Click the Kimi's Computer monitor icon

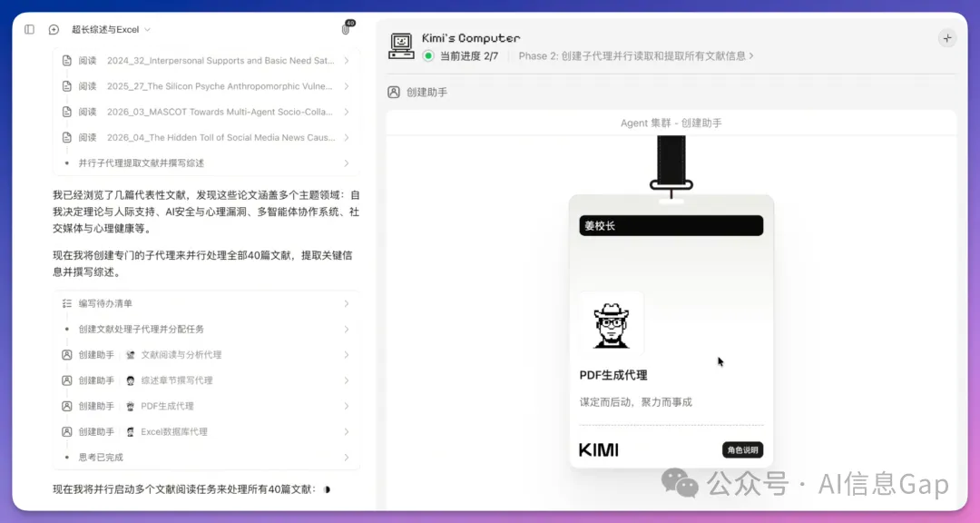pos(401,45)
